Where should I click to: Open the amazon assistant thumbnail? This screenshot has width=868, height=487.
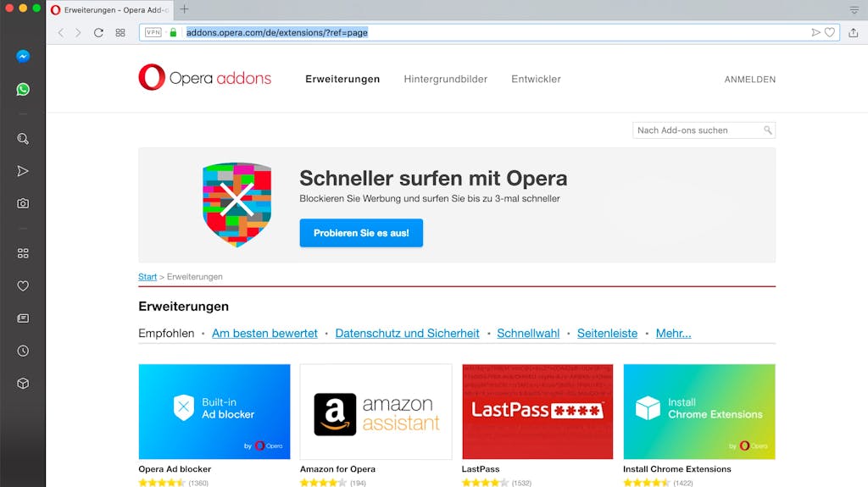point(376,411)
